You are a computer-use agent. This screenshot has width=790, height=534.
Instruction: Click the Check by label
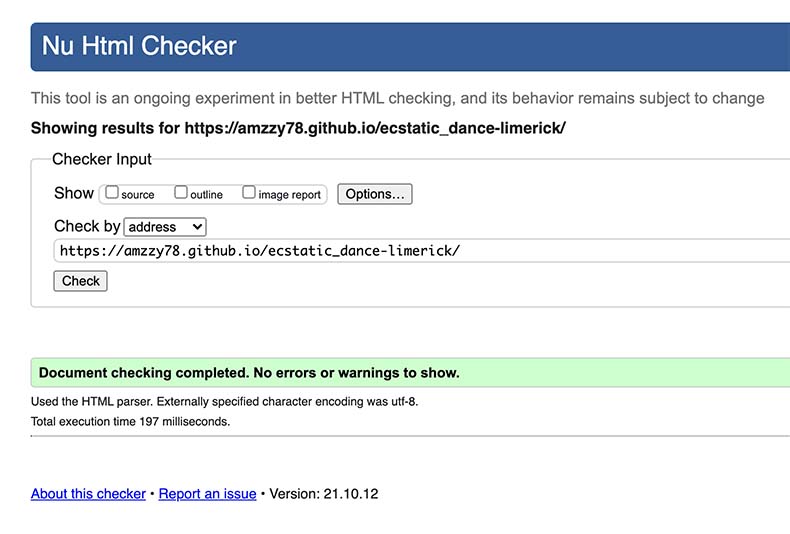click(87, 226)
